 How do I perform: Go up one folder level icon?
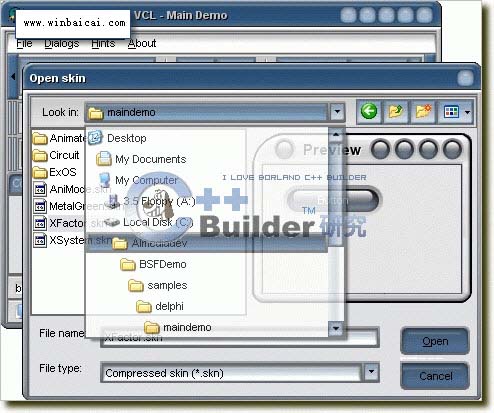pos(396,112)
